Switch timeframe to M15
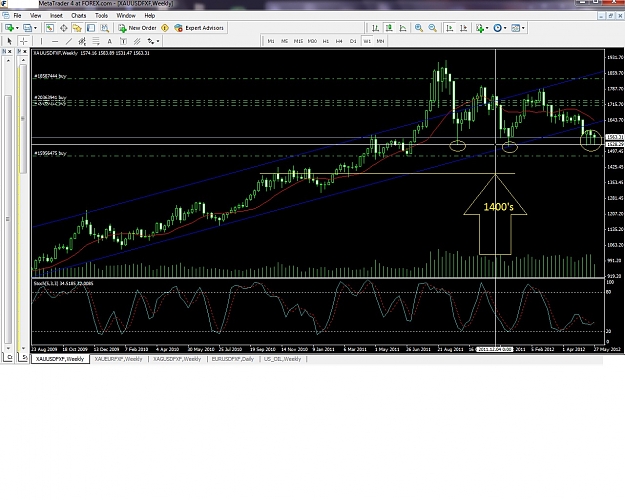Viewport: 625px width, 500px height. pyautogui.click(x=298, y=41)
